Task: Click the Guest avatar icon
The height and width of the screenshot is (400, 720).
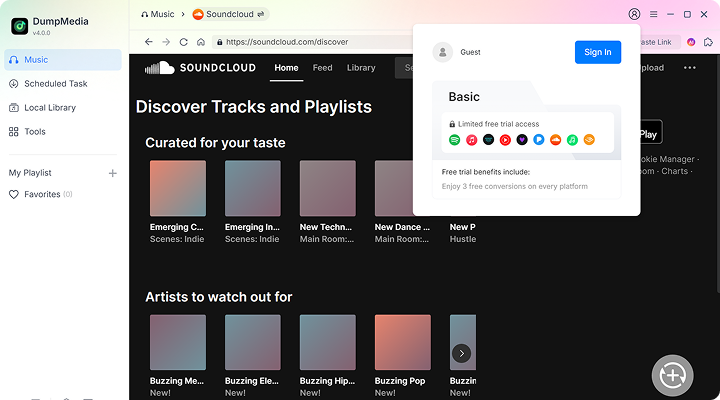Action: point(443,52)
